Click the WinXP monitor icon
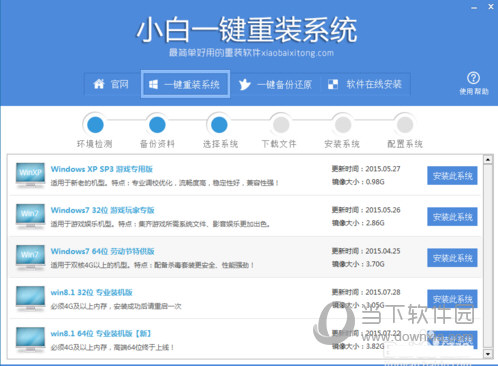Screen dimensions: 498x366 (x=30, y=175)
